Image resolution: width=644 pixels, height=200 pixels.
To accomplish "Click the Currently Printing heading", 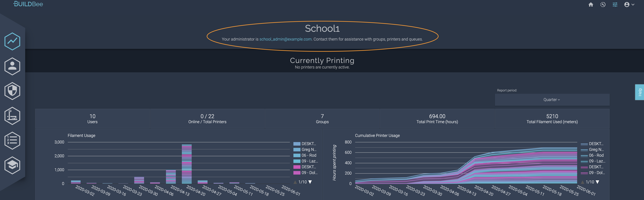I will [322, 60].
